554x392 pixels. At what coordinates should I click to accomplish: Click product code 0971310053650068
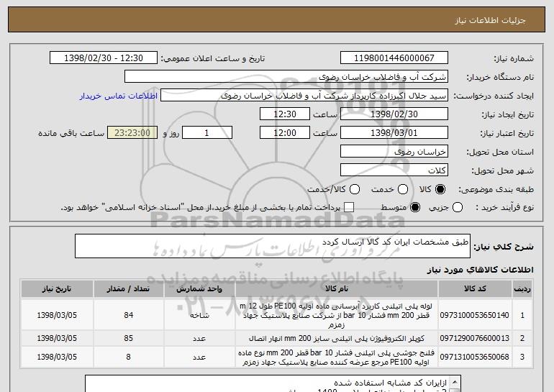click(475, 357)
